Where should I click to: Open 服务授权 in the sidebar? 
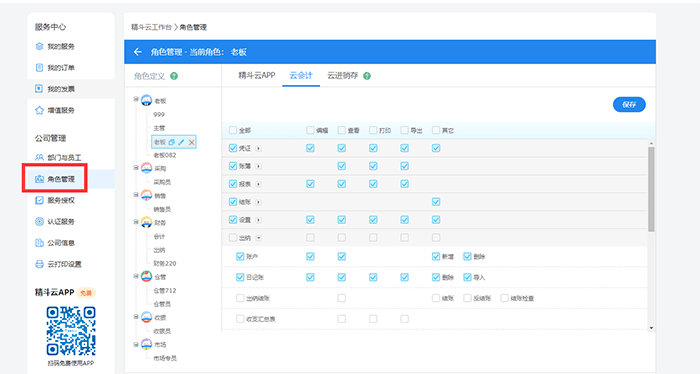coord(61,200)
